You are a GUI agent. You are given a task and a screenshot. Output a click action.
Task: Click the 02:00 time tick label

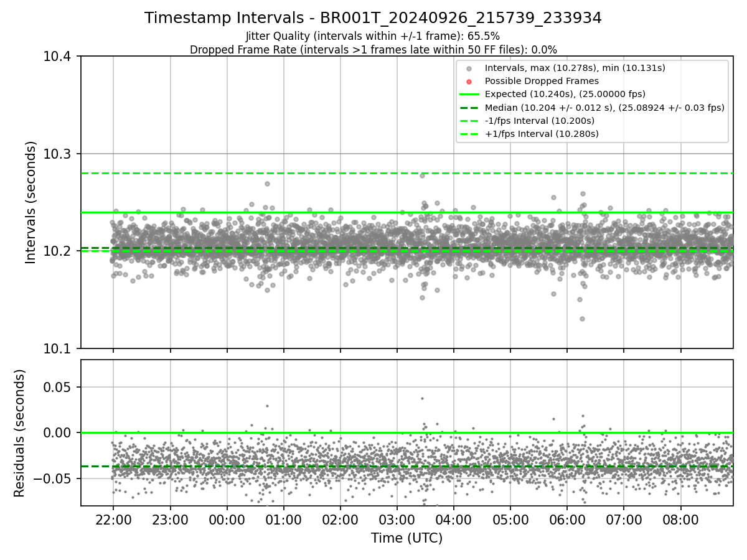coord(340,519)
